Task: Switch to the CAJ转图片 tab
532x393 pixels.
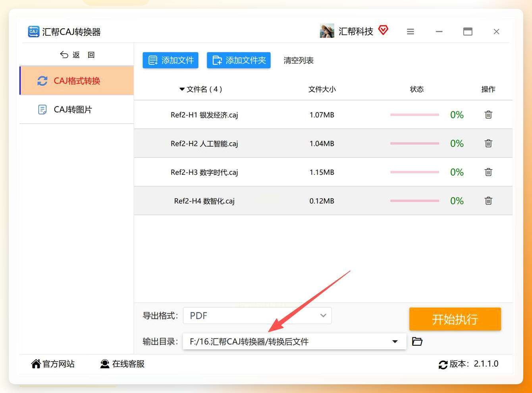Action: pos(77,109)
